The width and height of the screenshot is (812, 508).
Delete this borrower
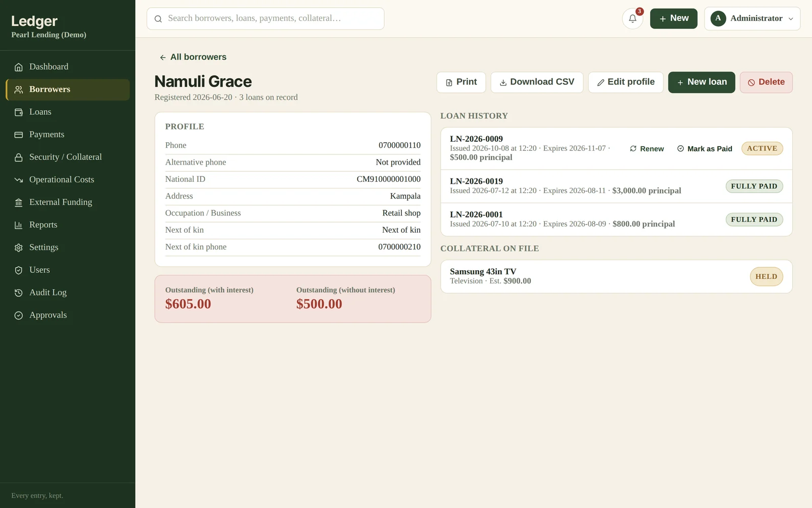coord(766,82)
